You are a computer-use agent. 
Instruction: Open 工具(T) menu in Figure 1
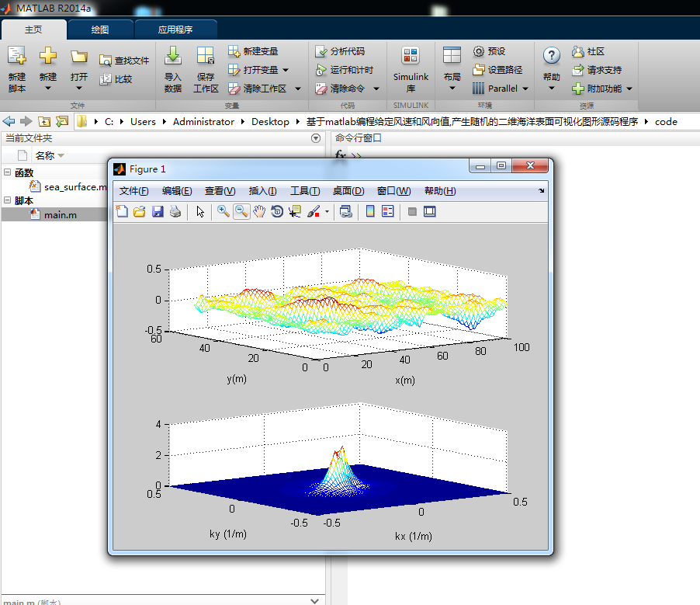tap(305, 191)
